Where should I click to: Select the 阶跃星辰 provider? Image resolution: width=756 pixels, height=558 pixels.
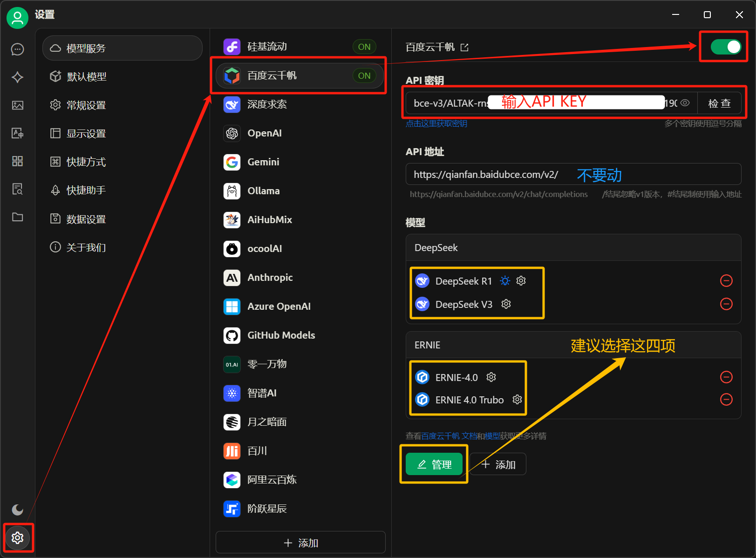(300, 509)
